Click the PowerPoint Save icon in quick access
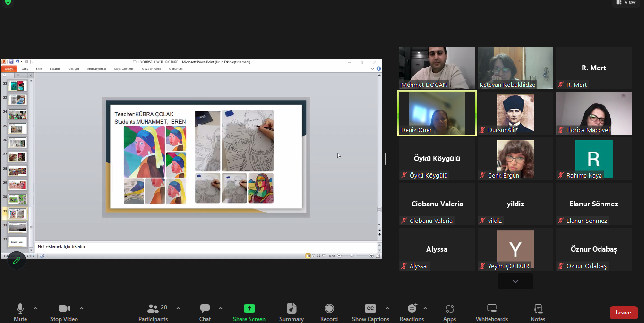Viewport: 644px width, 323px height. [x=11, y=62]
